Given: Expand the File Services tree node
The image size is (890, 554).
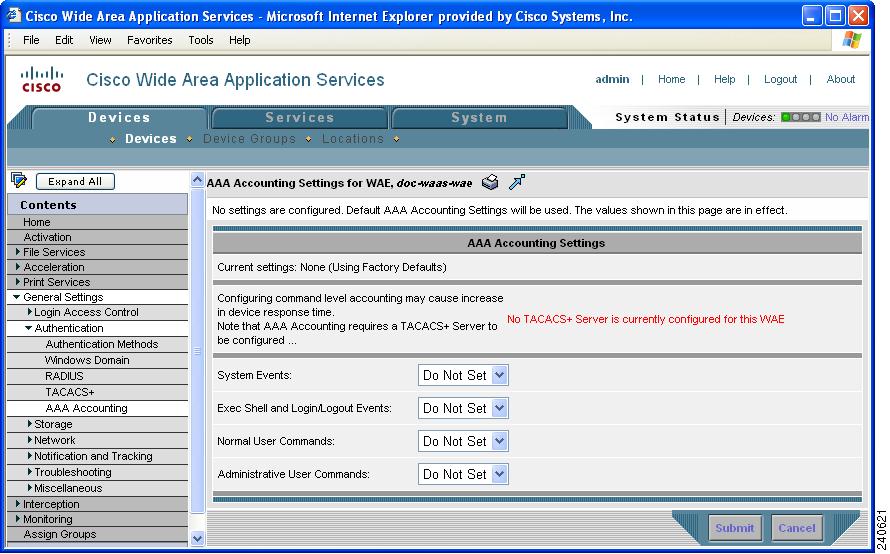Looking at the screenshot, I should (18, 251).
